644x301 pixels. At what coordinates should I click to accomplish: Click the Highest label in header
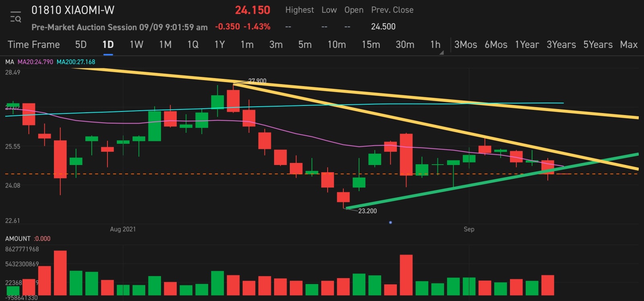299,10
